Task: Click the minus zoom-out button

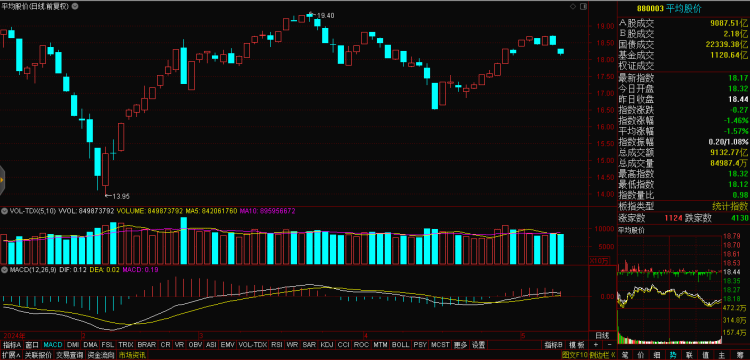Action: 609,344
